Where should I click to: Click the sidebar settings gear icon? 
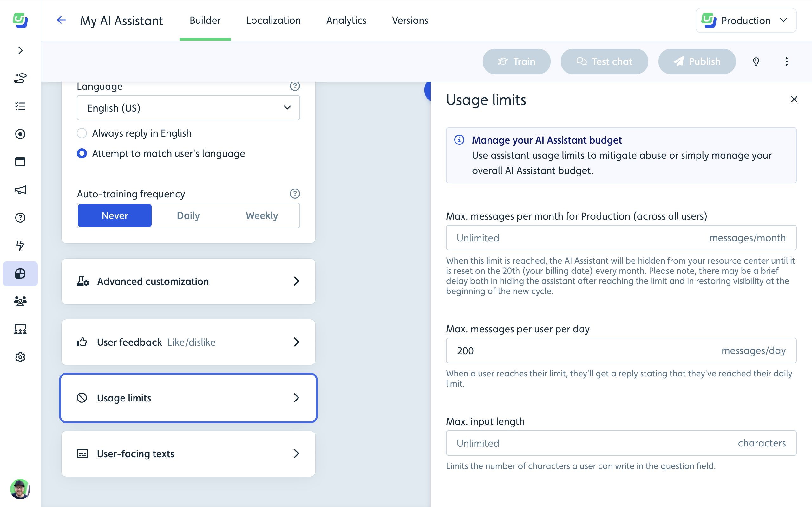point(21,357)
